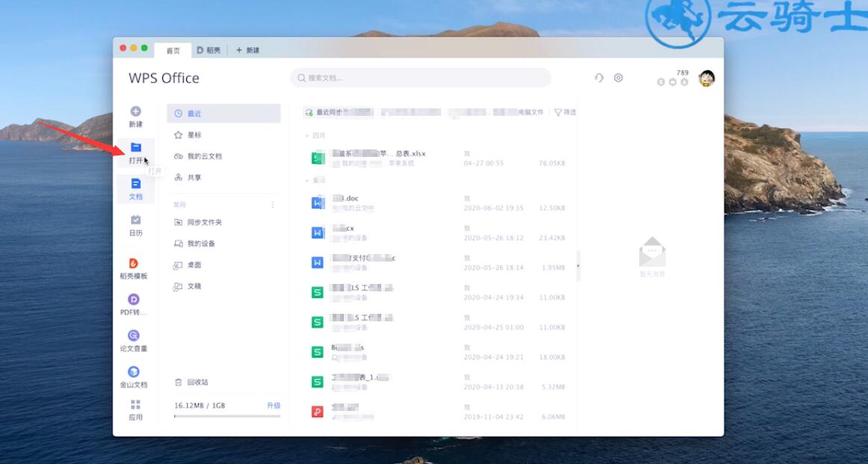
Task: Click spreadsheet icon for file dated 2020-04-24 19:34
Action: [x=317, y=292]
